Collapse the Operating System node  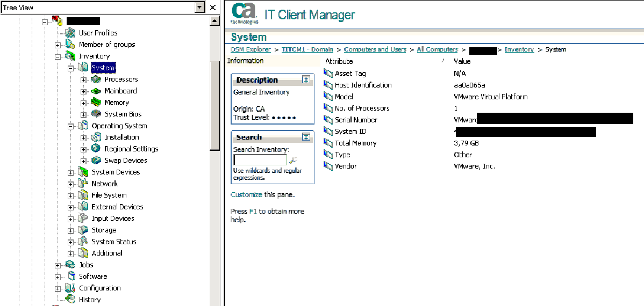pyautogui.click(x=70, y=126)
